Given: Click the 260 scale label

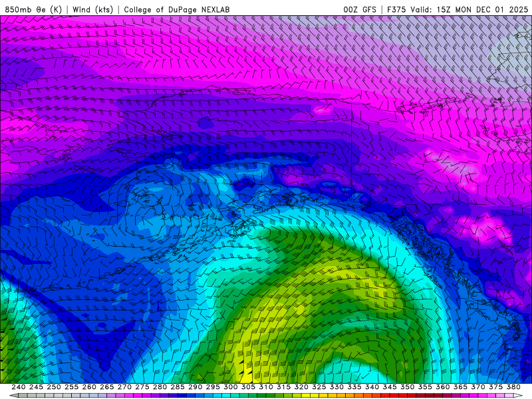Looking at the screenshot, I should tap(89, 387).
